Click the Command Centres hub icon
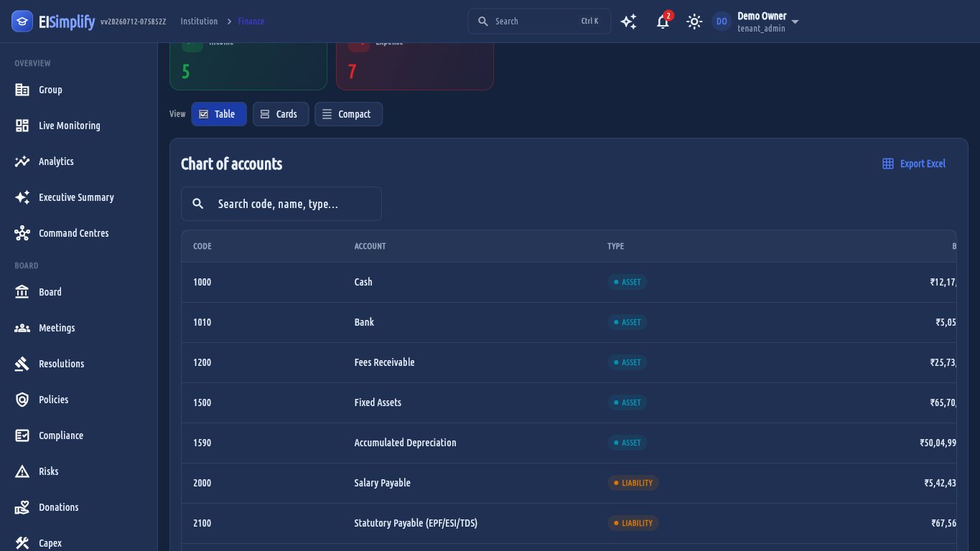Viewport: 980px width, 551px height. [x=22, y=233]
